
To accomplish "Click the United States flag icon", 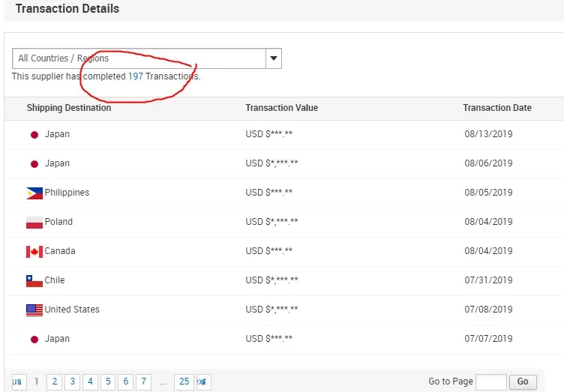I will point(34,310).
